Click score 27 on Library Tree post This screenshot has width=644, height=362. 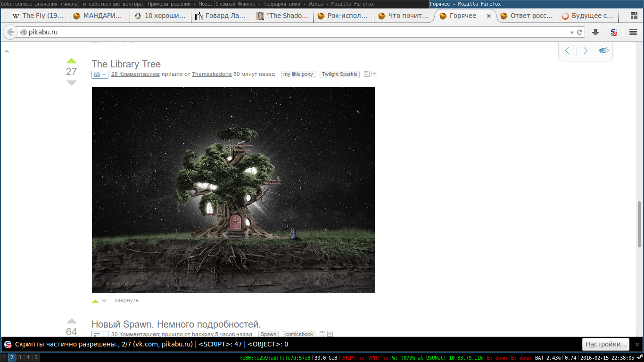pos(72,72)
